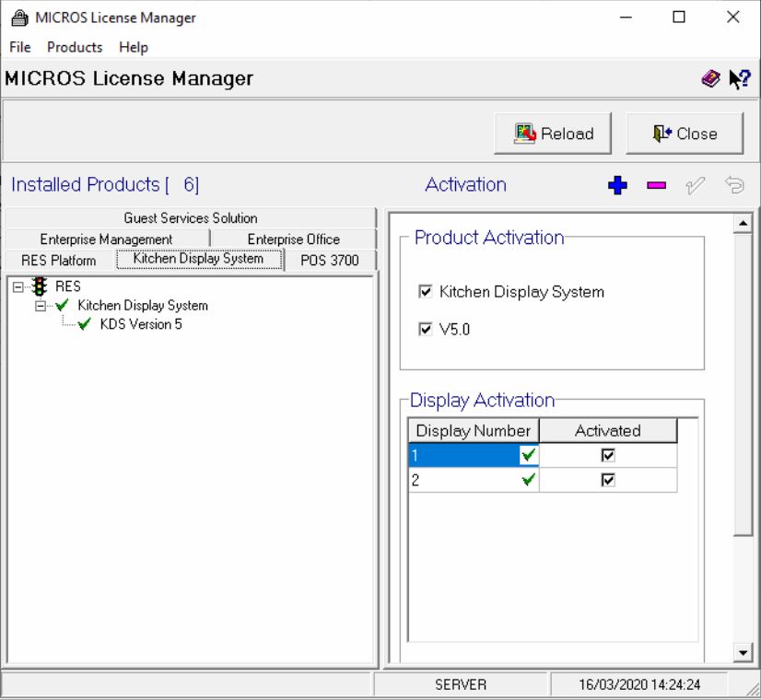
Task: Click the green check beside Kitchen Display System node
Action: click(x=62, y=305)
